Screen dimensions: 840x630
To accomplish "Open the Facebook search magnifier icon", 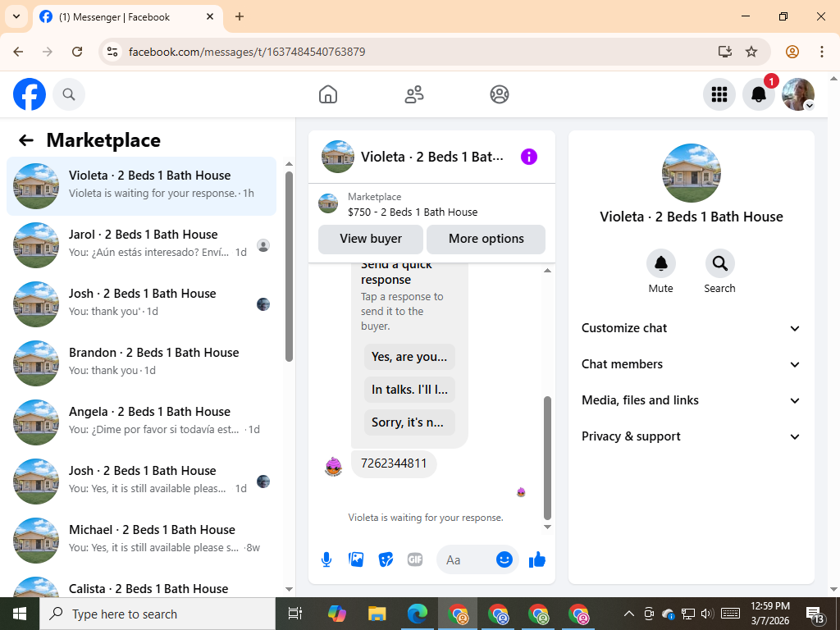I will point(69,94).
